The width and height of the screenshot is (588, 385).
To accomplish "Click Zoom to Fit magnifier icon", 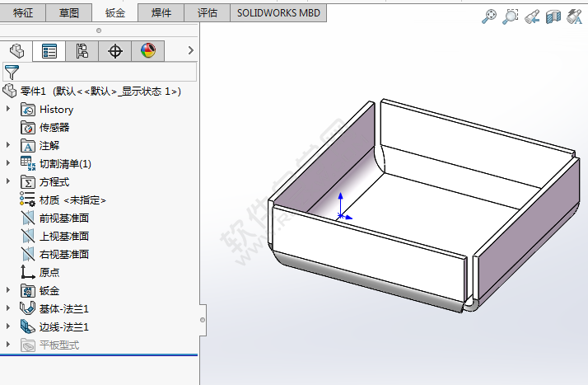I will (x=489, y=16).
